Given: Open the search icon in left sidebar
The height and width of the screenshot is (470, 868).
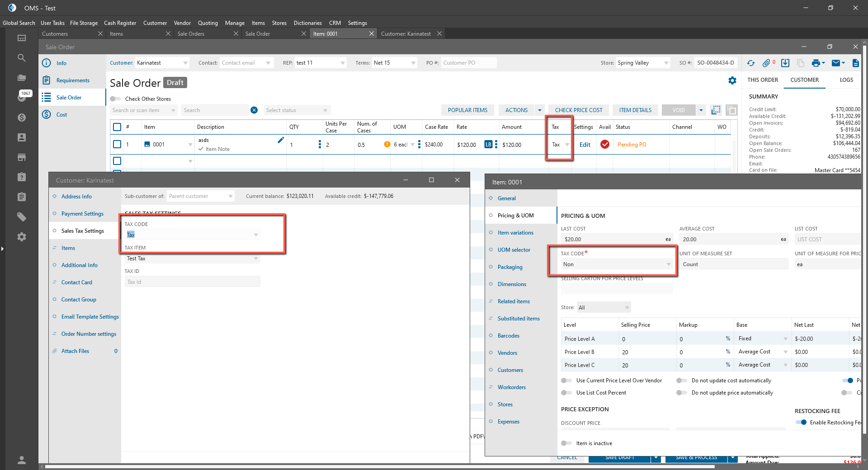Looking at the screenshot, I should [21, 58].
